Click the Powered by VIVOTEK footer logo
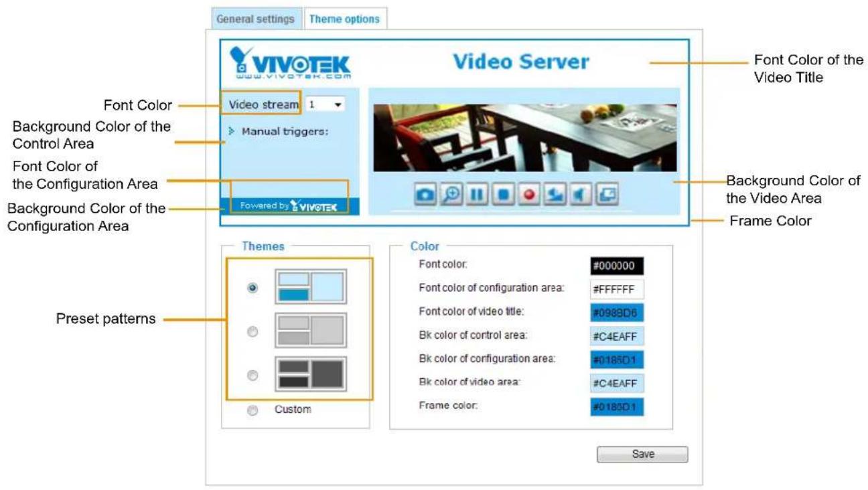Viewport: 868px width, 490px height. coord(291,206)
